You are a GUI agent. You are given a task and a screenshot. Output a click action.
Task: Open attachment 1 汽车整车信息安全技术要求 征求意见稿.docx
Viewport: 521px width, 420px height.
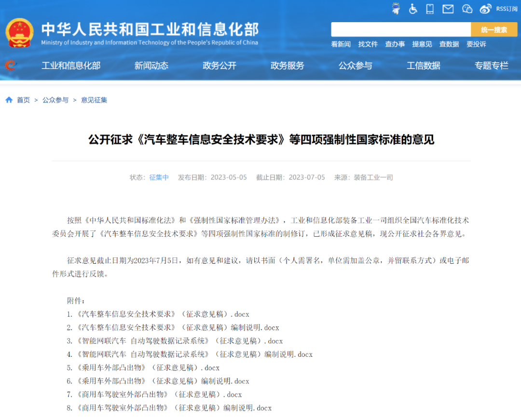tap(158, 314)
